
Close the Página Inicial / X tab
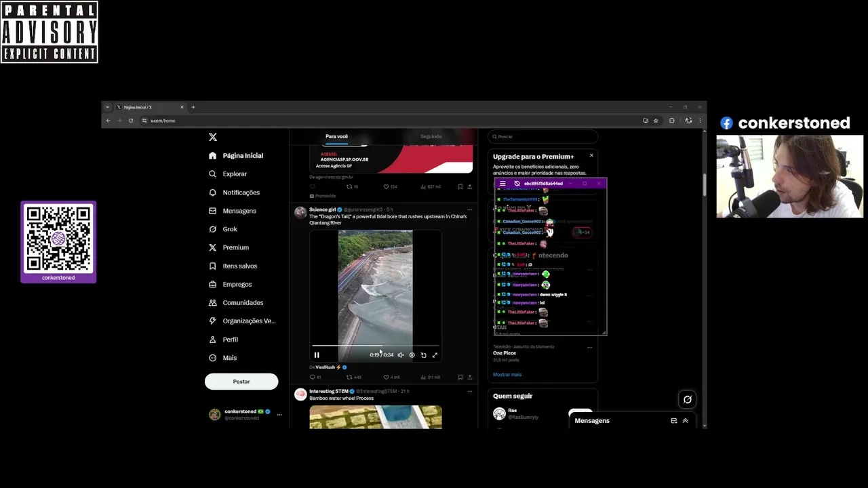click(x=182, y=107)
